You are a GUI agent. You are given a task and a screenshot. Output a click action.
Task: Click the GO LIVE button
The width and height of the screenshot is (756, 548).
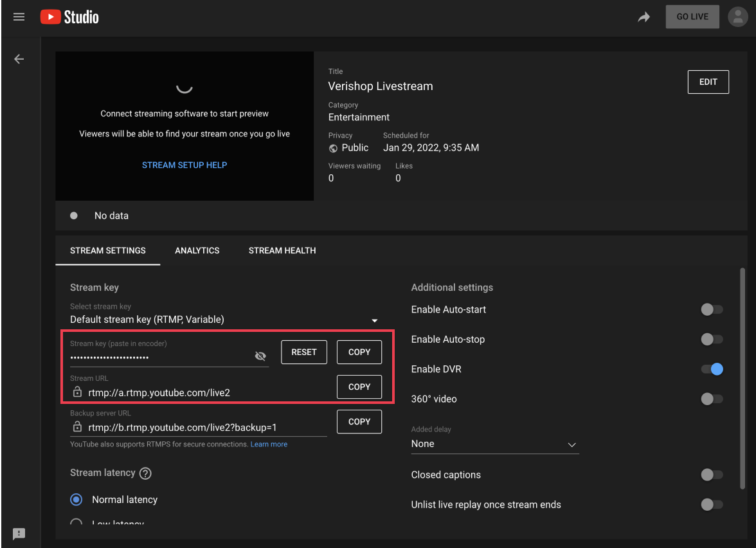pyautogui.click(x=692, y=17)
